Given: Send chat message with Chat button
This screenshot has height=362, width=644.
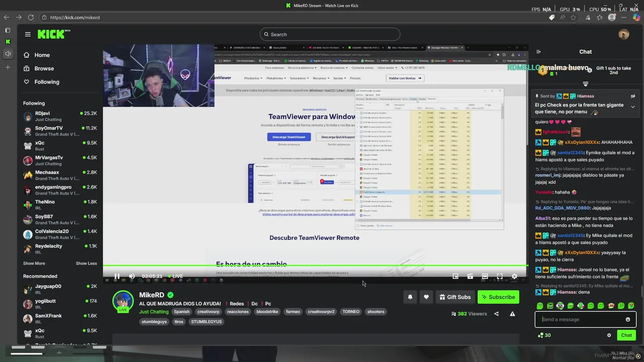Looking at the screenshot, I should click(626, 335).
